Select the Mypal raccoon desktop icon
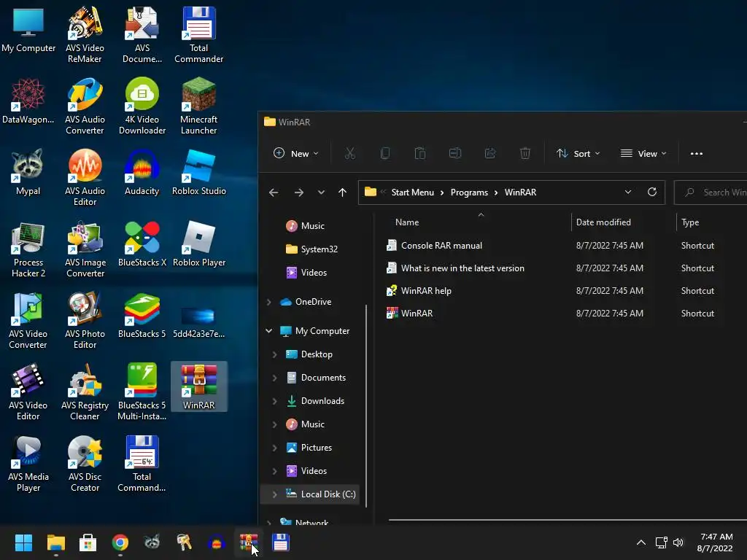Viewport: 747px width, 560px height. [28, 172]
